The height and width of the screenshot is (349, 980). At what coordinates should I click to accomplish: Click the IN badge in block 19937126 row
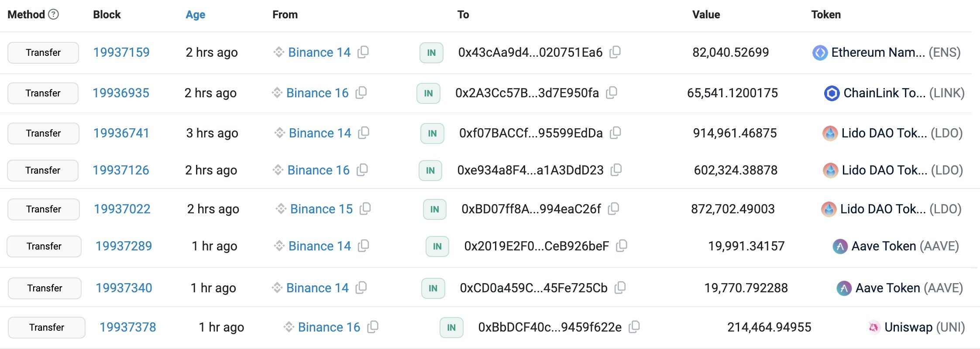tap(430, 170)
